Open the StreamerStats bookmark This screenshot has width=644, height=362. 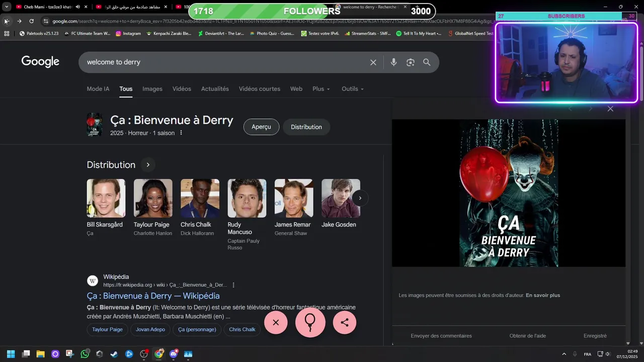pos(367,34)
